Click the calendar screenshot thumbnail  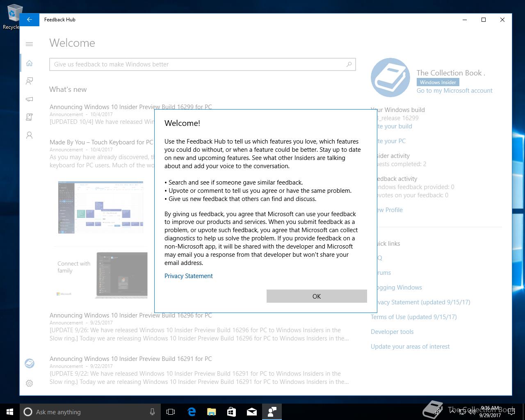click(100, 207)
